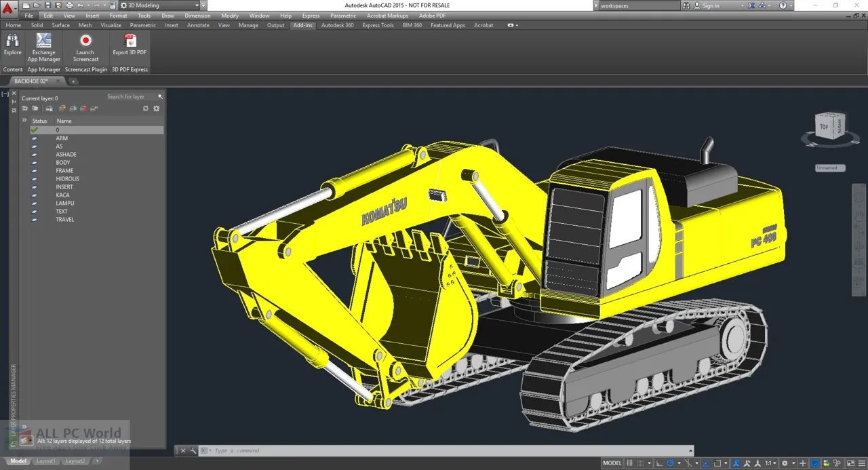Open the Dimension menu
This screenshot has height=470, width=868.
[x=197, y=16]
